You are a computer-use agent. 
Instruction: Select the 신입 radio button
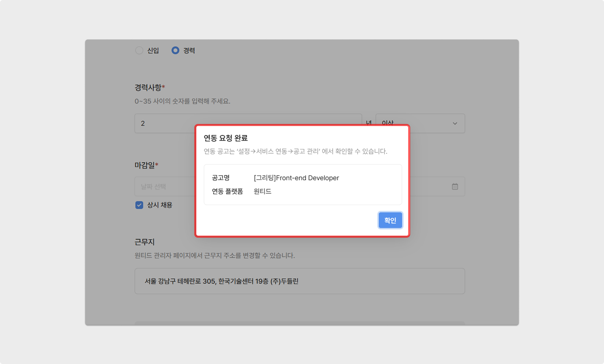tap(139, 50)
